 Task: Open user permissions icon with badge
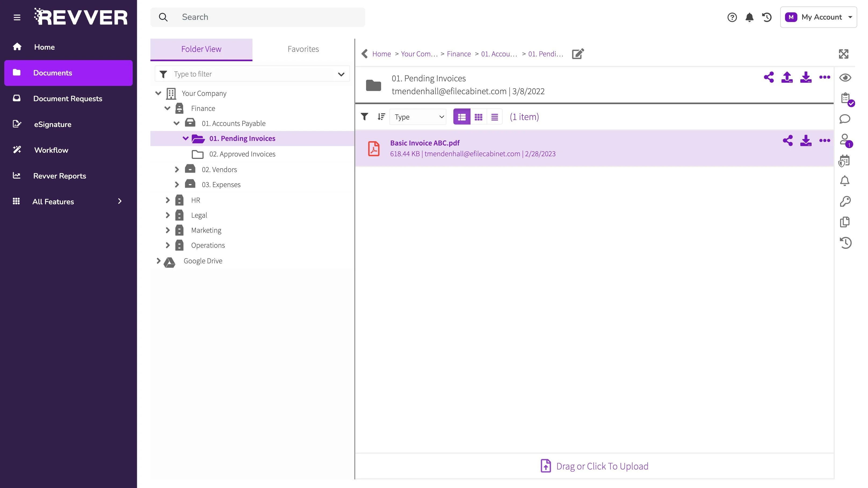[846, 140]
